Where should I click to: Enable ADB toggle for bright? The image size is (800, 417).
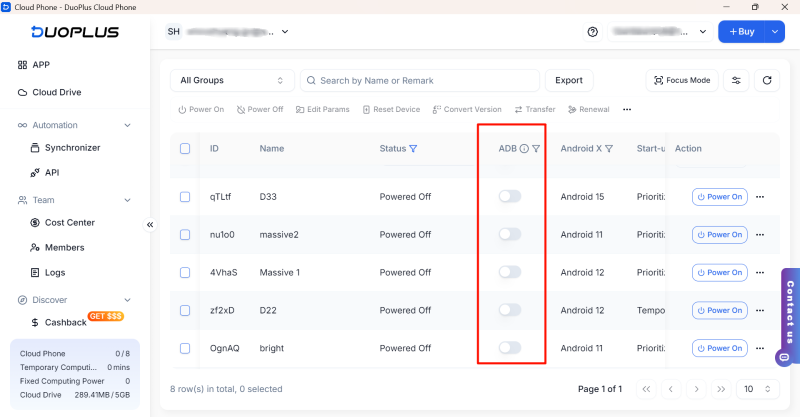click(x=510, y=348)
